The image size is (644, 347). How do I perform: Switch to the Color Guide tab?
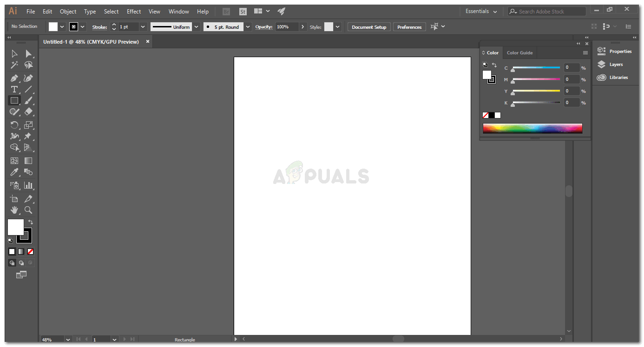[x=519, y=52]
